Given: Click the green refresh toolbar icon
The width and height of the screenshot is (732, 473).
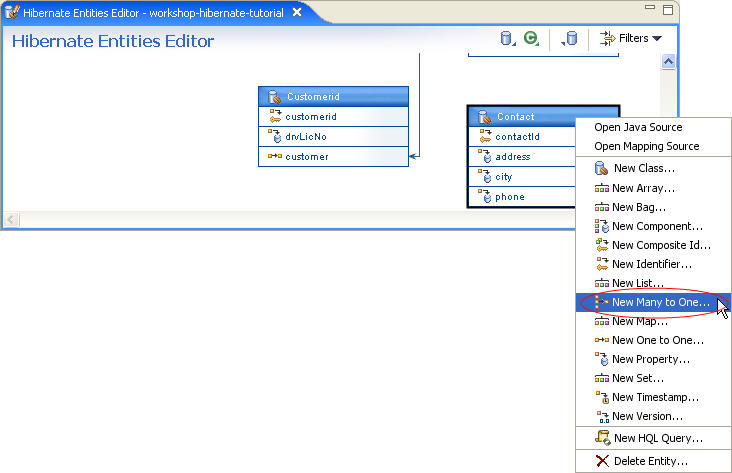Looking at the screenshot, I should pos(531,38).
